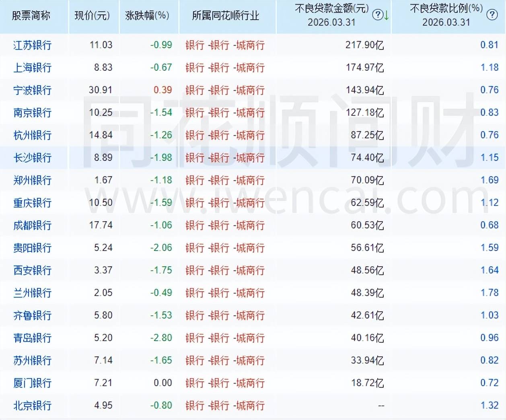The width and height of the screenshot is (506, 420).
Task: Open 成都银行 stock link
Action: click(33, 225)
